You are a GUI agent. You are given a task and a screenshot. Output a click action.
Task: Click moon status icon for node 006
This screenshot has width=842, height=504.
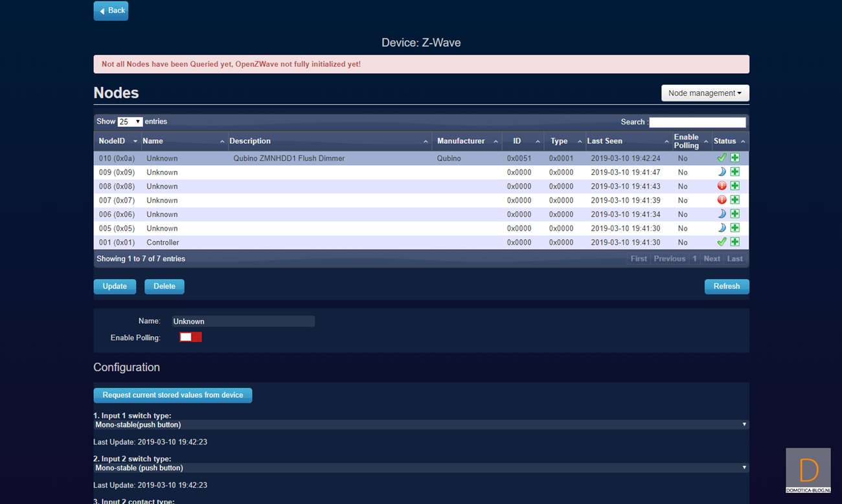point(722,214)
